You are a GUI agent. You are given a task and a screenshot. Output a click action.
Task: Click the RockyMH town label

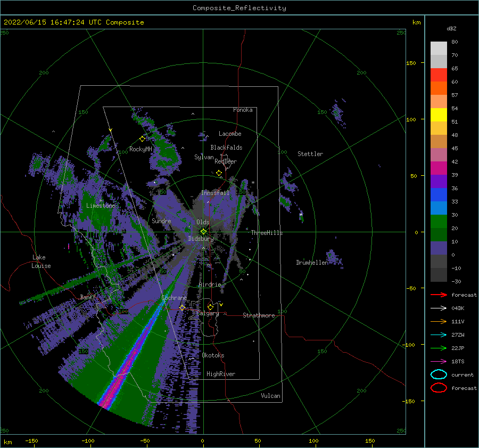(141, 149)
